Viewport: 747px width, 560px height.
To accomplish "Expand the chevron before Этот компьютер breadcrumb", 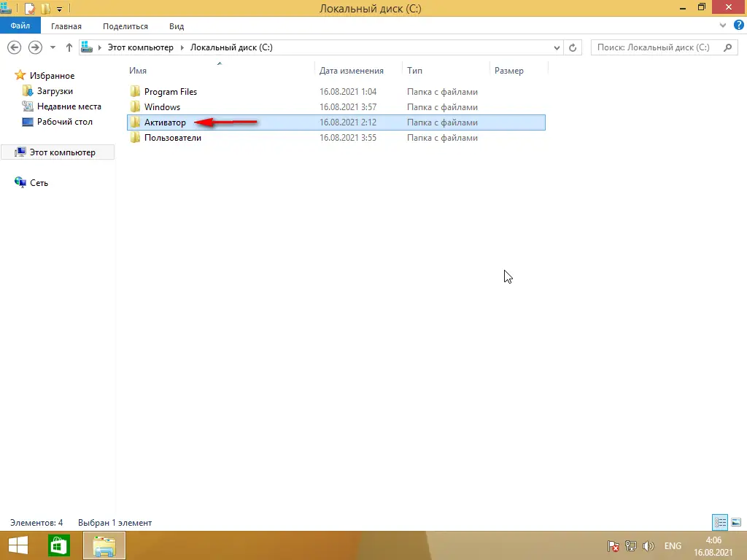I will point(99,47).
